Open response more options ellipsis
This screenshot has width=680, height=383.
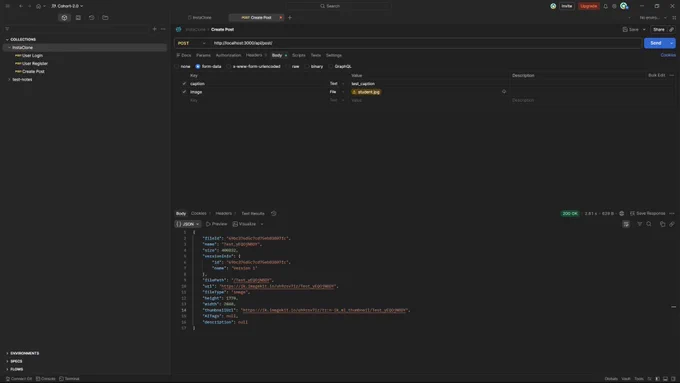point(672,213)
